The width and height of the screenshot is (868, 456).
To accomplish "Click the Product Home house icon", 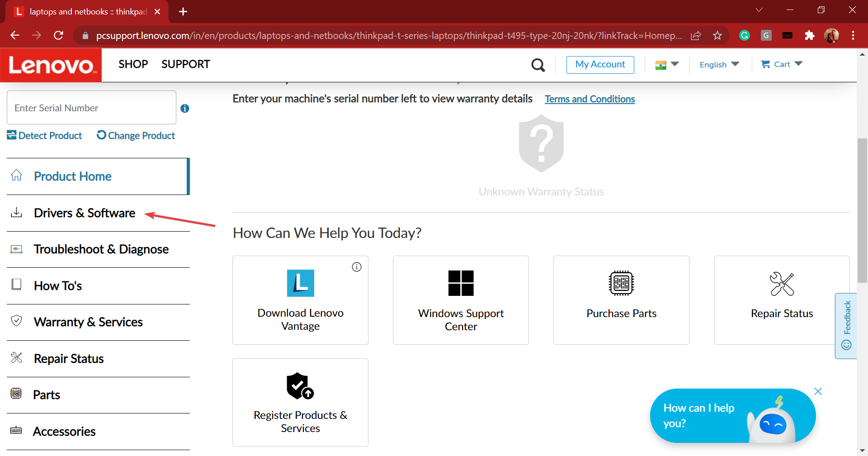I will [17, 176].
